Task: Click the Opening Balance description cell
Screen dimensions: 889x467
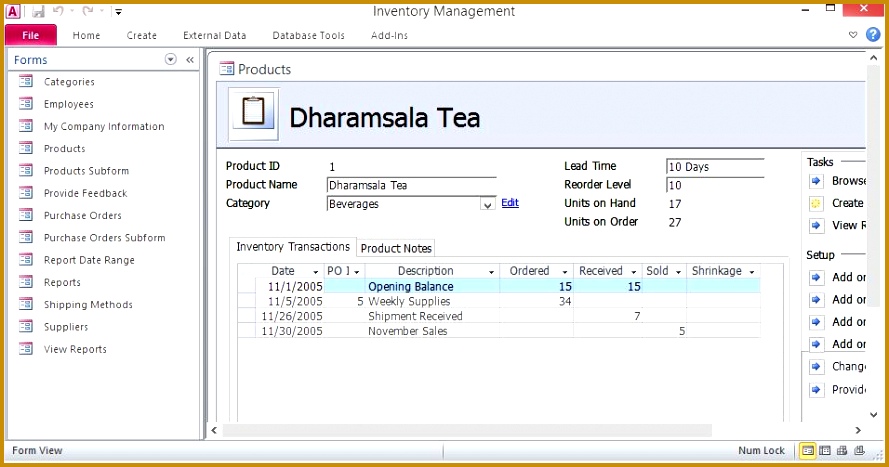Action: [x=433, y=286]
